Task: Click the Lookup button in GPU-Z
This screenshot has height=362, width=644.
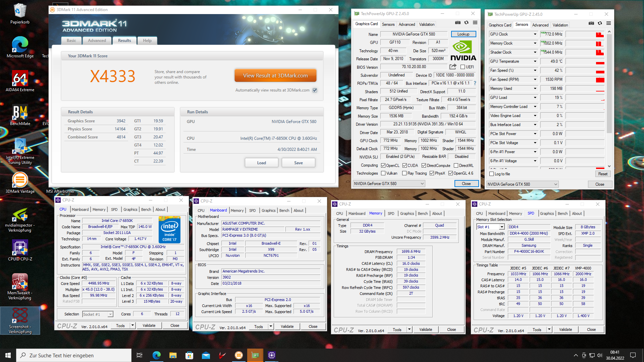Action: coord(463,34)
